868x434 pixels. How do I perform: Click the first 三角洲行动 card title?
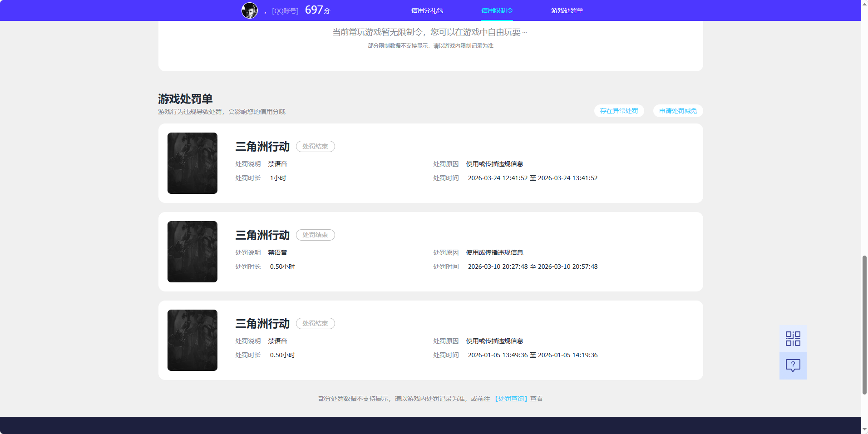[x=262, y=147]
